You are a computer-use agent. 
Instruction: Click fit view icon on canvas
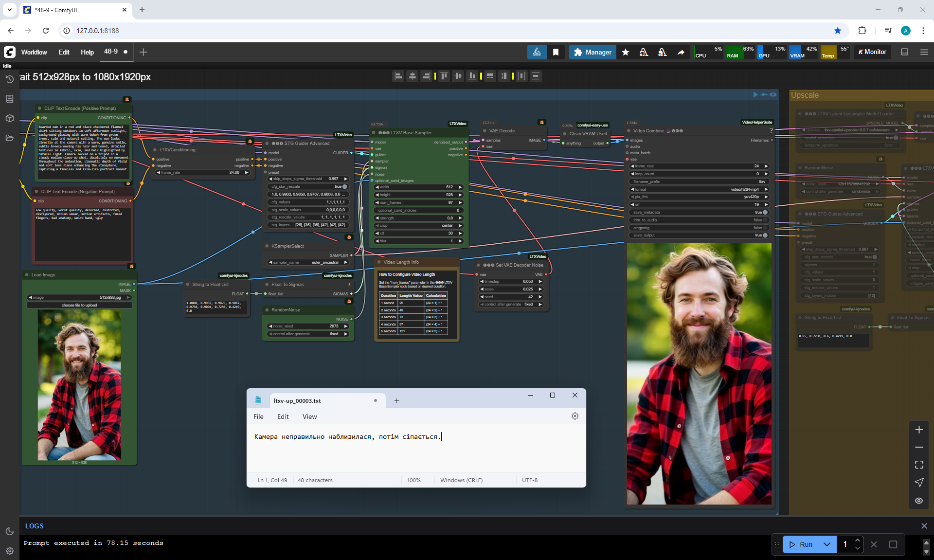point(919,465)
